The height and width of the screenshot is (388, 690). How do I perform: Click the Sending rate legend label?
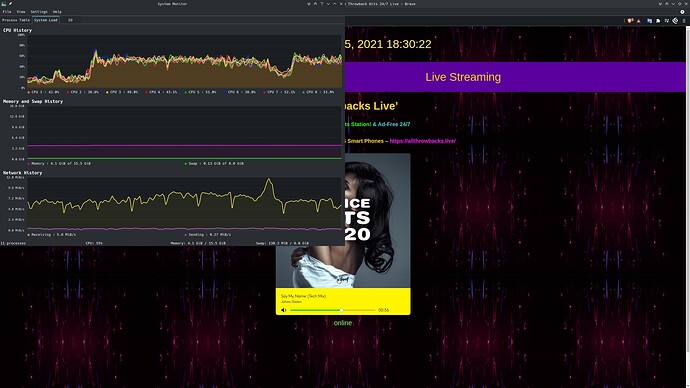click(x=208, y=234)
